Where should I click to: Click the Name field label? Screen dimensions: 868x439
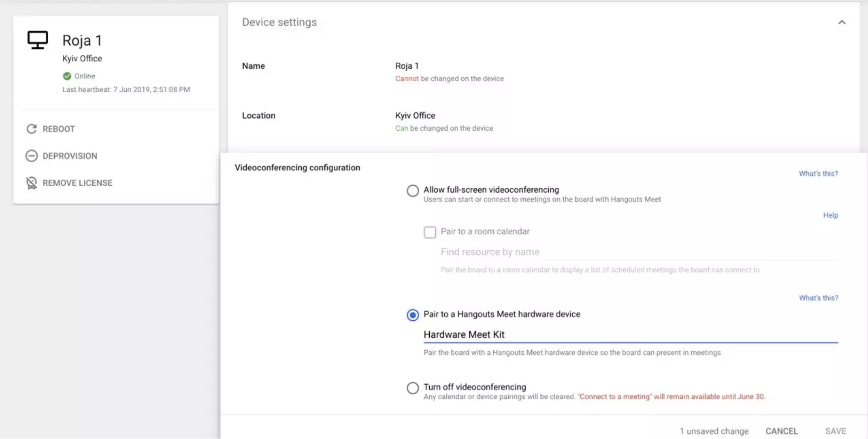[x=253, y=66]
